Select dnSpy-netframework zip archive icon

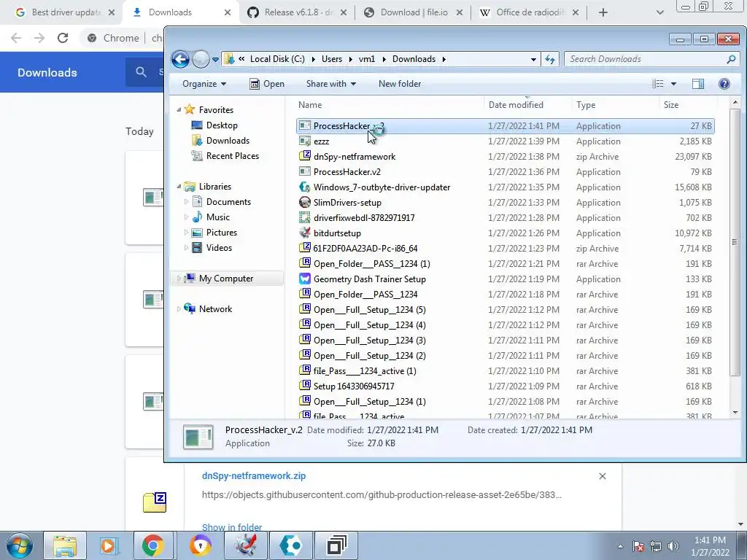pos(304,156)
